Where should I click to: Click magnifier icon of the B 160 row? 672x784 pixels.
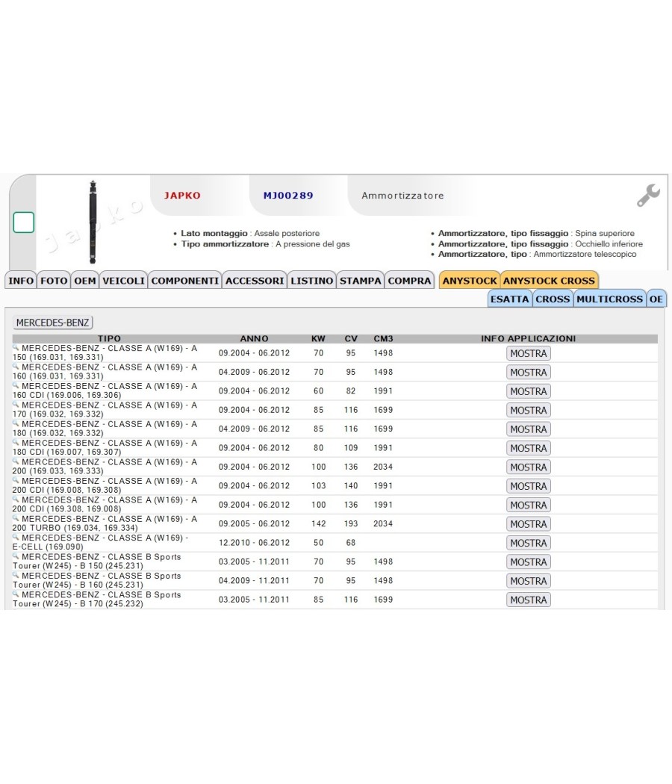(16, 576)
